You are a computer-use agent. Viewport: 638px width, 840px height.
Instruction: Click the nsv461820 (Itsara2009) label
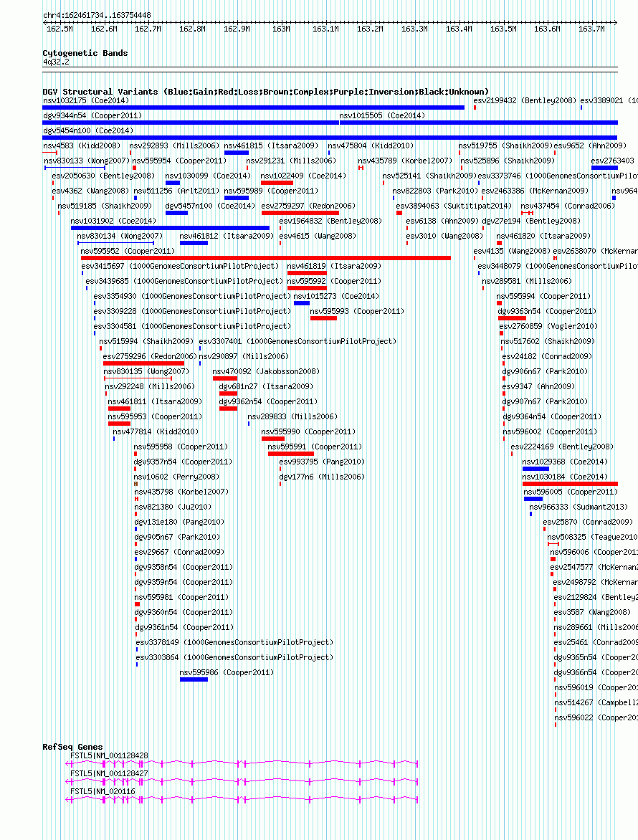click(x=543, y=235)
